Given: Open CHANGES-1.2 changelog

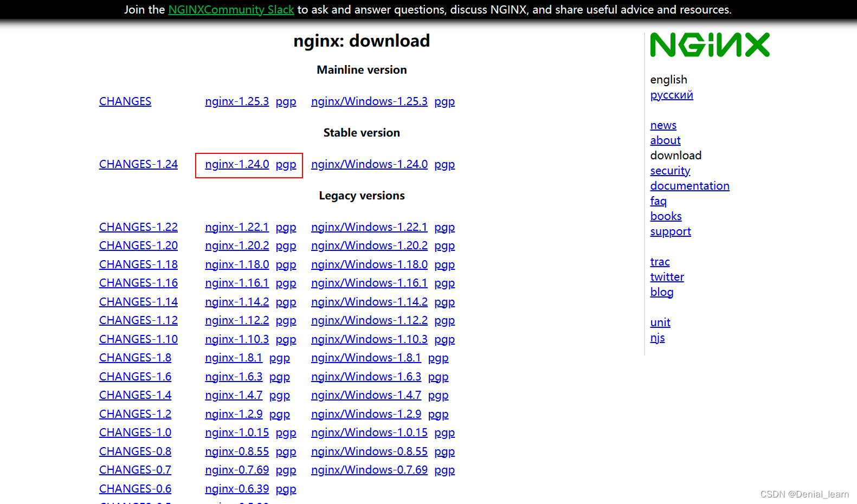Looking at the screenshot, I should pos(135,414).
